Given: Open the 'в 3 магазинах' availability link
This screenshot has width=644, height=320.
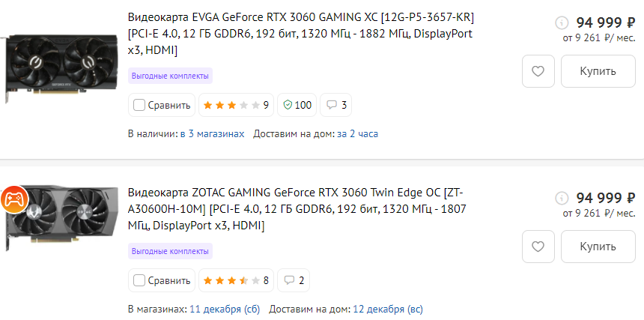Looking at the screenshot, I should [212, 133].
